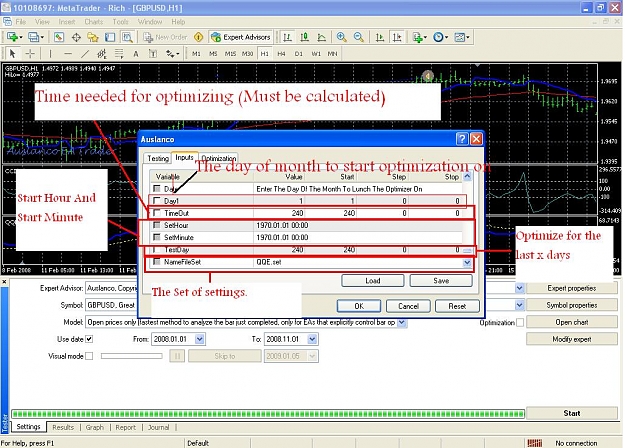Viewport: 625px width, 448px height.
Task: Enable the Visual mode checkbox
Action: [x=89, y=356]
